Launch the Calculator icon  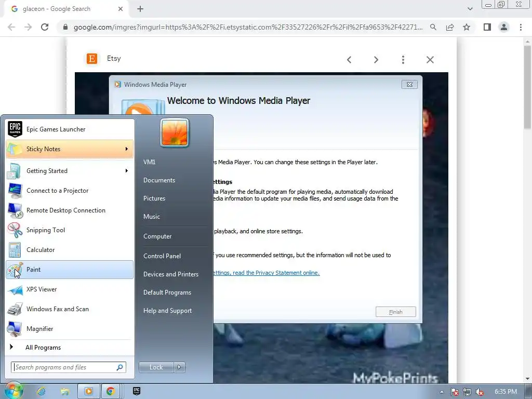coord(15,250)
